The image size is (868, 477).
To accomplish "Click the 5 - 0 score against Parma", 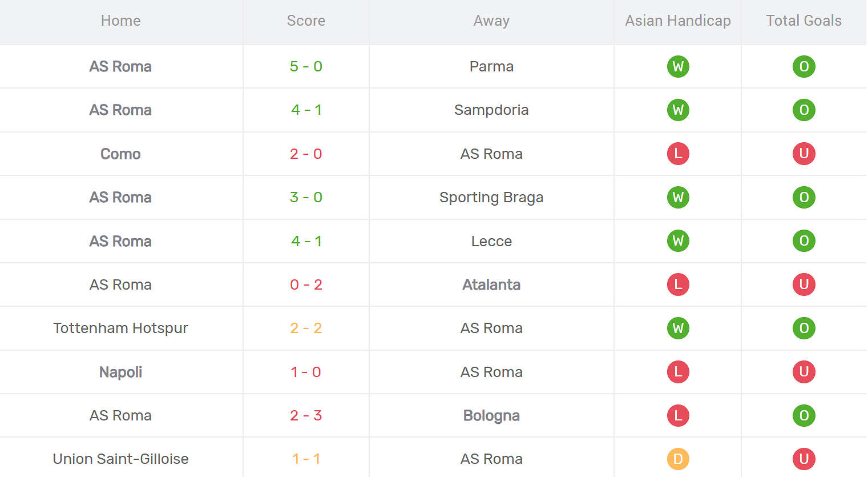I will point(306,66).
